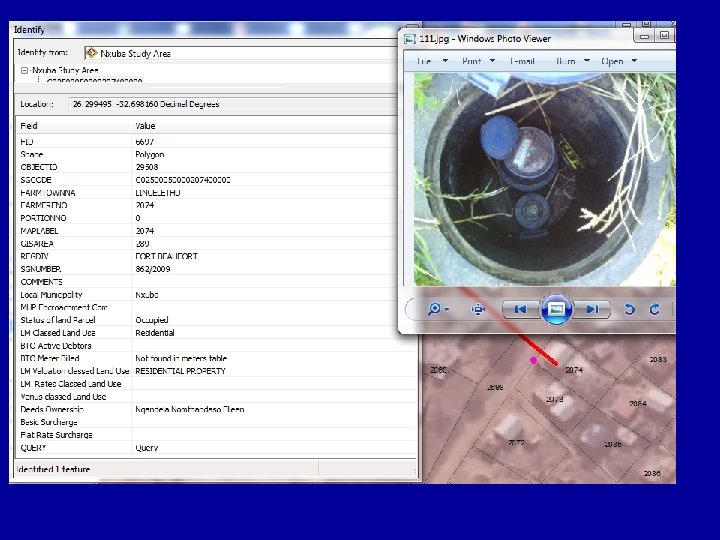Select the Deeds Ownership value
The height and width of the screenshot is (540, 720).
click(190, 409)
